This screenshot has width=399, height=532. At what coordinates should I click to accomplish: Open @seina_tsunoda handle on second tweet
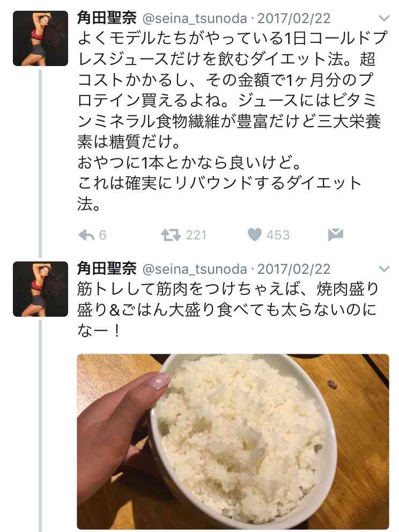(x=195, y=269)
